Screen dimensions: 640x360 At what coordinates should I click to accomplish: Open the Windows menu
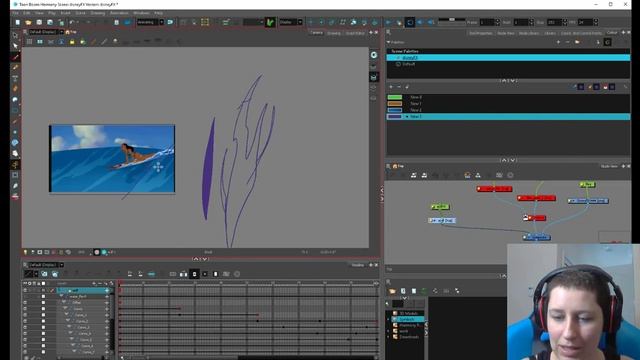pos(141,13)
